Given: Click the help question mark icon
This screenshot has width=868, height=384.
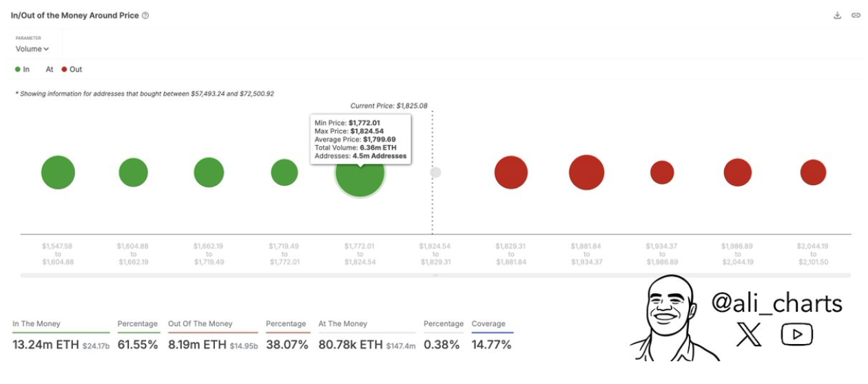Looking at the screenshot, I should pos(145,15).
